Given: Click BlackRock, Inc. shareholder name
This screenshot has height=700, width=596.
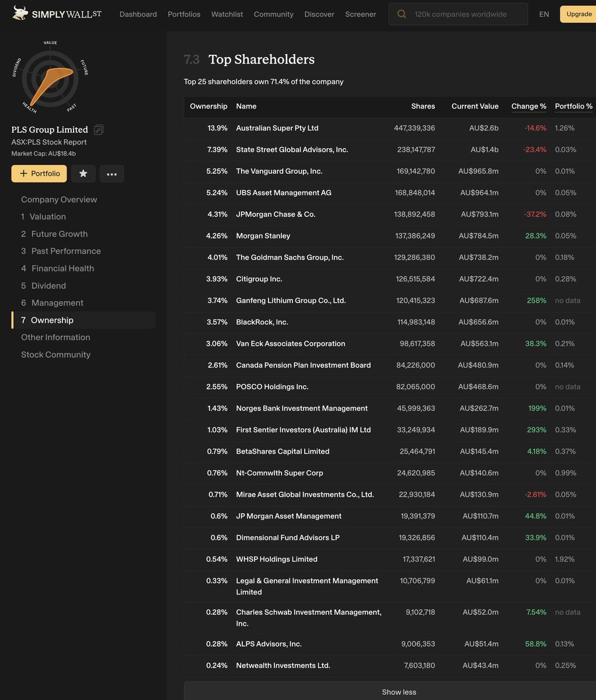Looking at the screenshot, I should click(x=262, y=322).
